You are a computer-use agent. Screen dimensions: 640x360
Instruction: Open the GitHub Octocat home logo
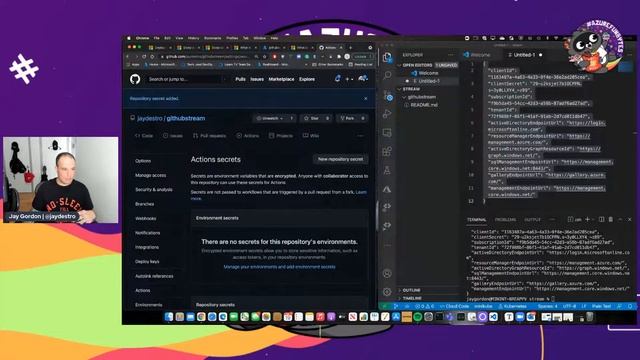tap(135, 79)
